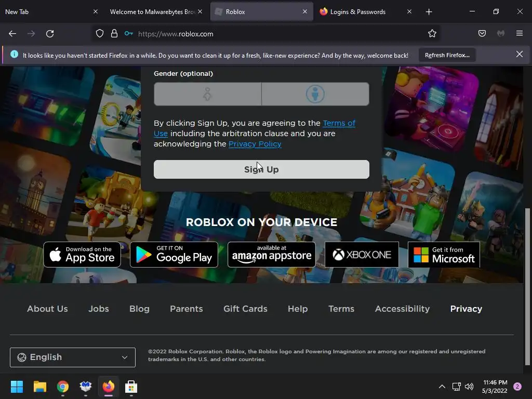This screenshot has height=399, width=532.
Task: Open saved logins key icon in address bar
Action: pos(129,34)
